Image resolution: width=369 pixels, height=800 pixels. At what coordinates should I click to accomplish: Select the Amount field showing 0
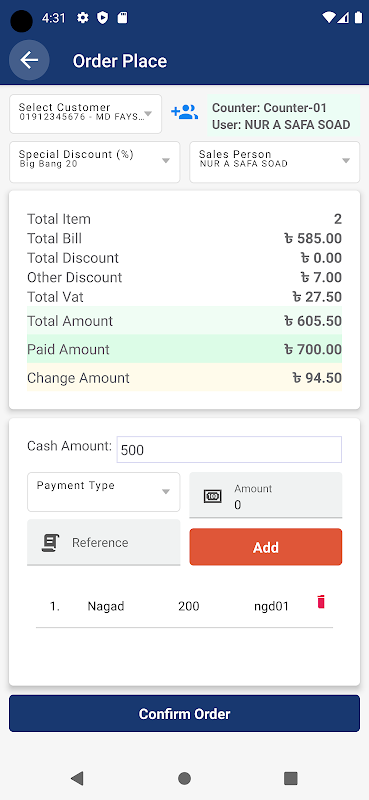tap(265, 495)
